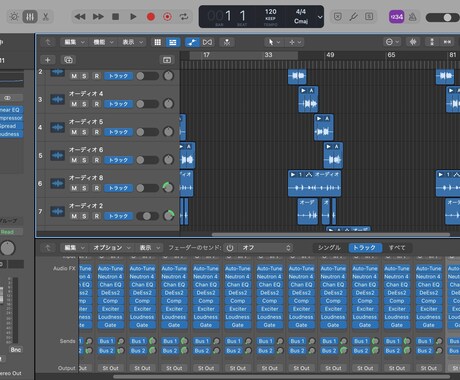
Task: Open the tracks area 表示 menu
Action: click(132, 42)
